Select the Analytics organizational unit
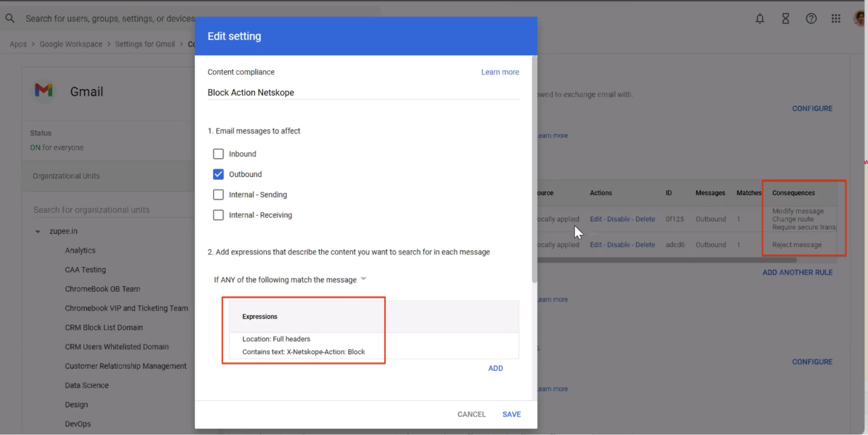The height and width of the screenshot is (435, 868). tap(80, 250)
